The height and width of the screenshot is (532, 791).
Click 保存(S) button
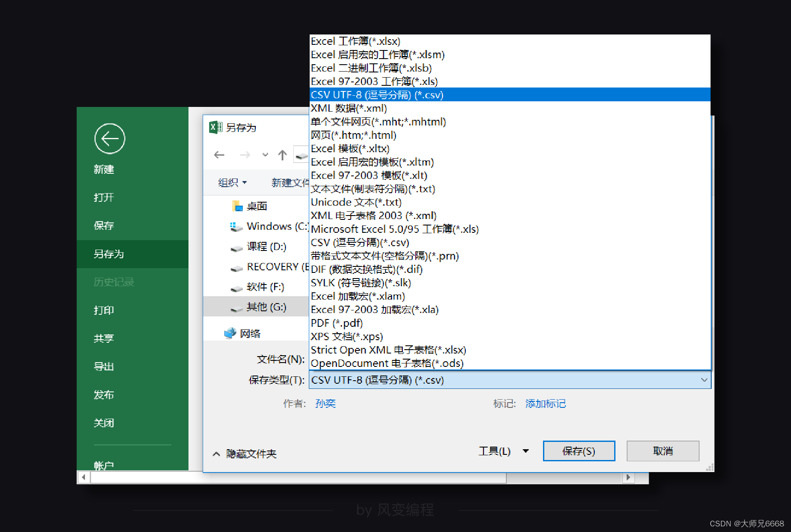(x=579, y=451)
